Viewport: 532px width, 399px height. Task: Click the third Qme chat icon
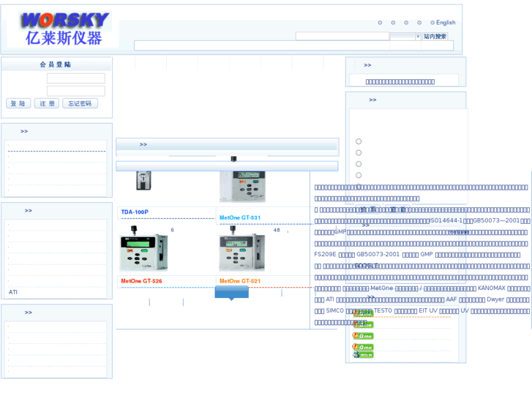coord(363,336)
